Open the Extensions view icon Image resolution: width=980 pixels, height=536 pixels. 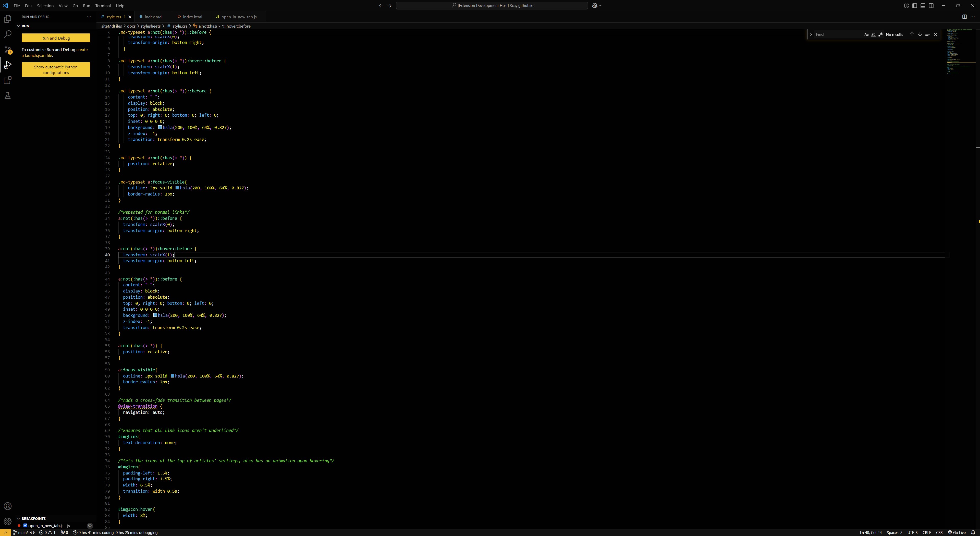point(8,80)
